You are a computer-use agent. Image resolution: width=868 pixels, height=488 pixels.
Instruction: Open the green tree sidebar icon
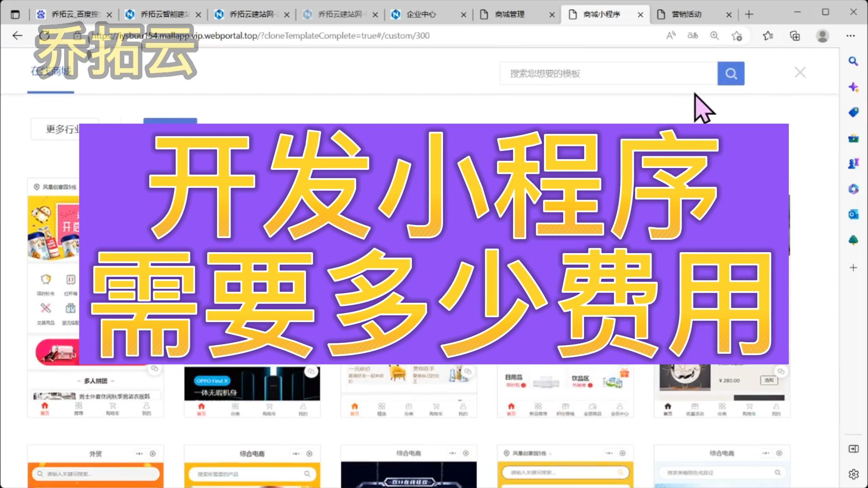pyautogui.click(x=853, y=240)
